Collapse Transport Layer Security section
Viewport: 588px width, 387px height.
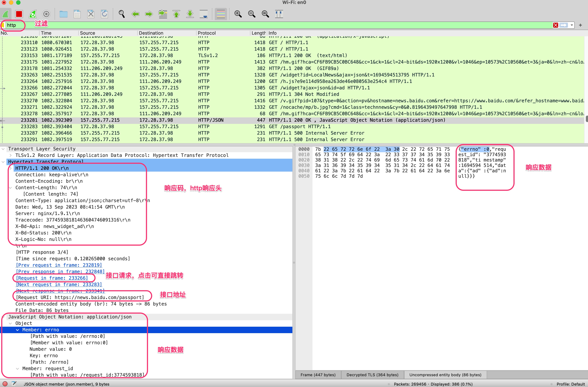[3, 149]
